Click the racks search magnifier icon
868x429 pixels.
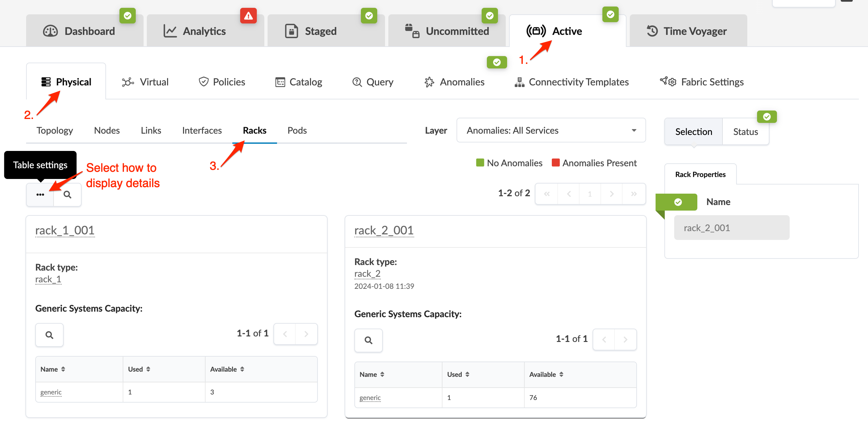(68, 194)
